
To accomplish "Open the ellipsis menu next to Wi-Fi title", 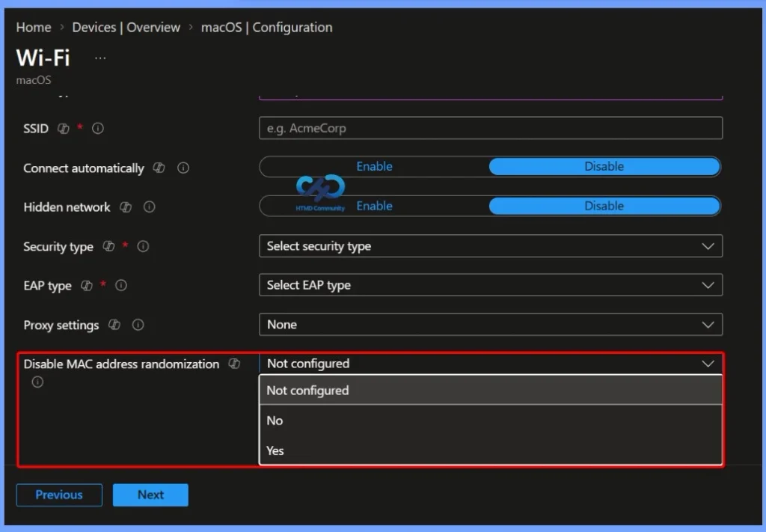I will (100, 58).
